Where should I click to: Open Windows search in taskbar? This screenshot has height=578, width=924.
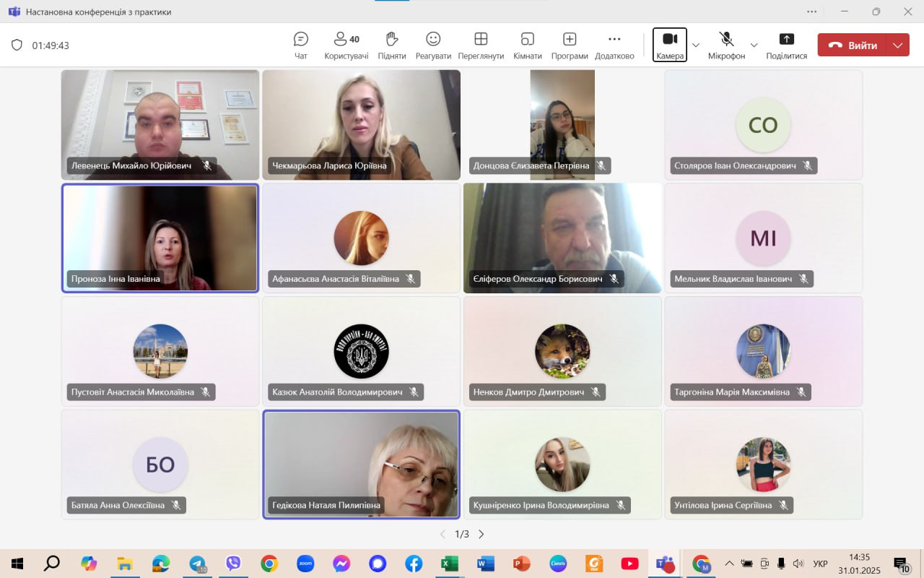[52, 564]
